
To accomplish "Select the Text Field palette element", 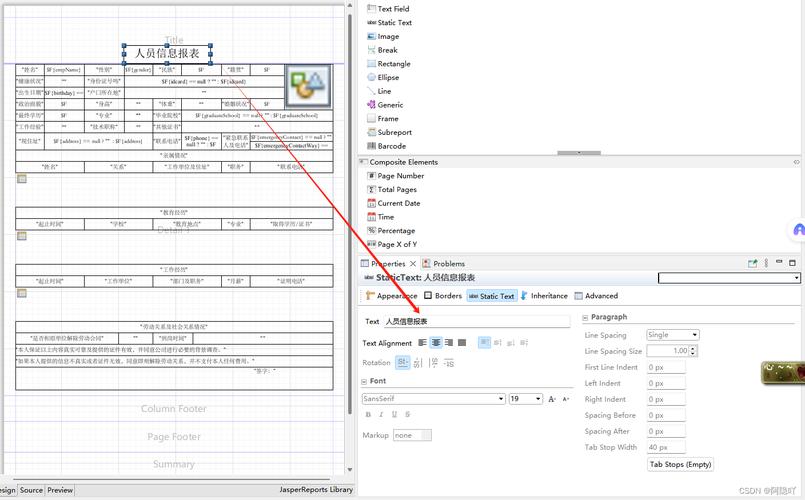I will [388, 9].
